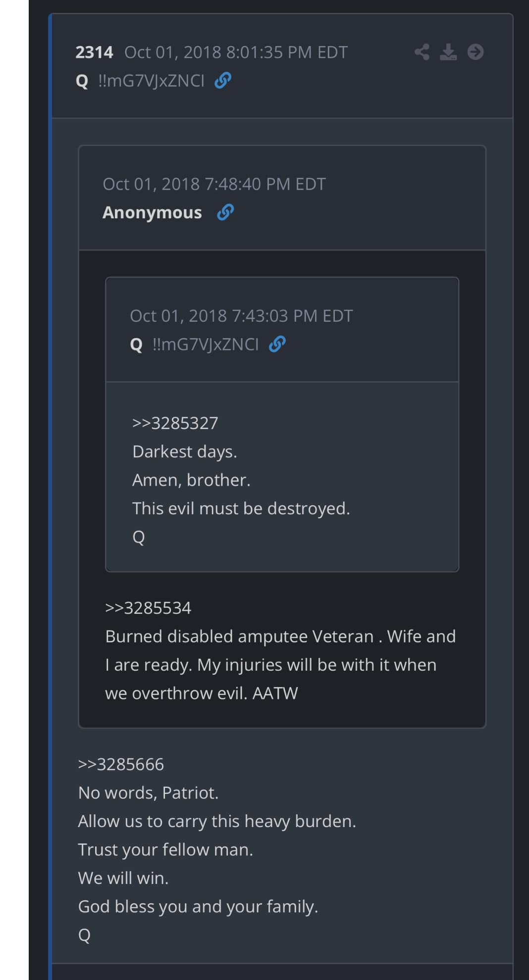This screenshot has height=980, width=529.
Task: Open post number 2314
Action: [x=94, y=52]
